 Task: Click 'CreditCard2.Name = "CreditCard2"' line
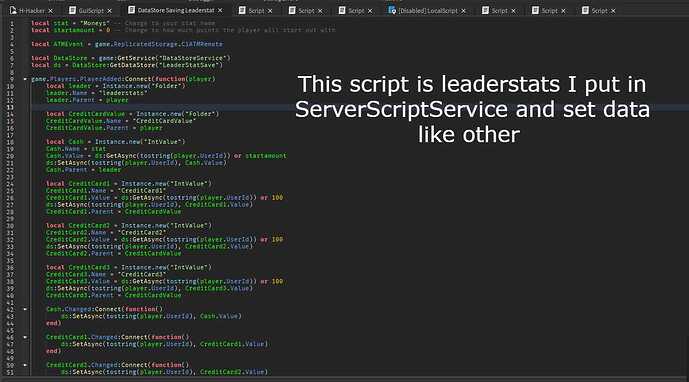[106, 233]
